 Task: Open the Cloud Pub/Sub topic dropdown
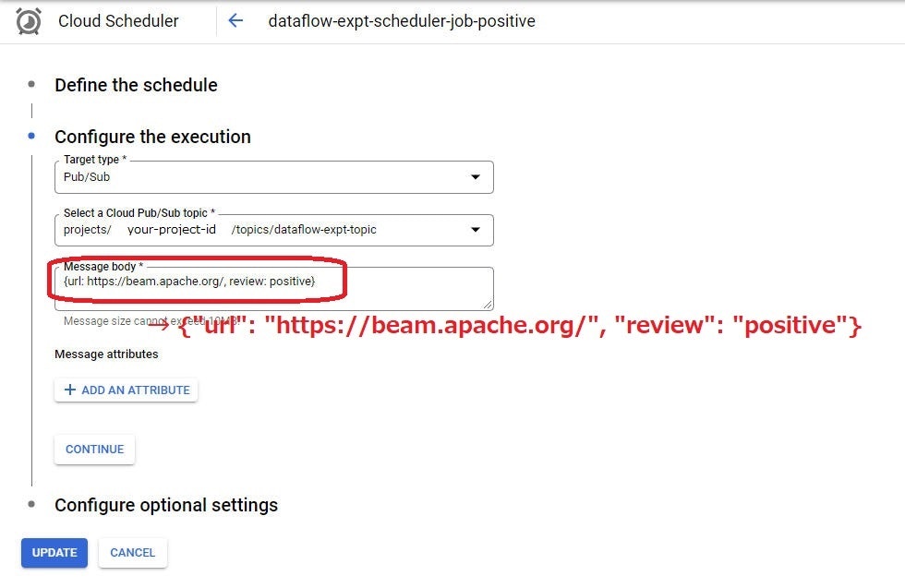273,230
